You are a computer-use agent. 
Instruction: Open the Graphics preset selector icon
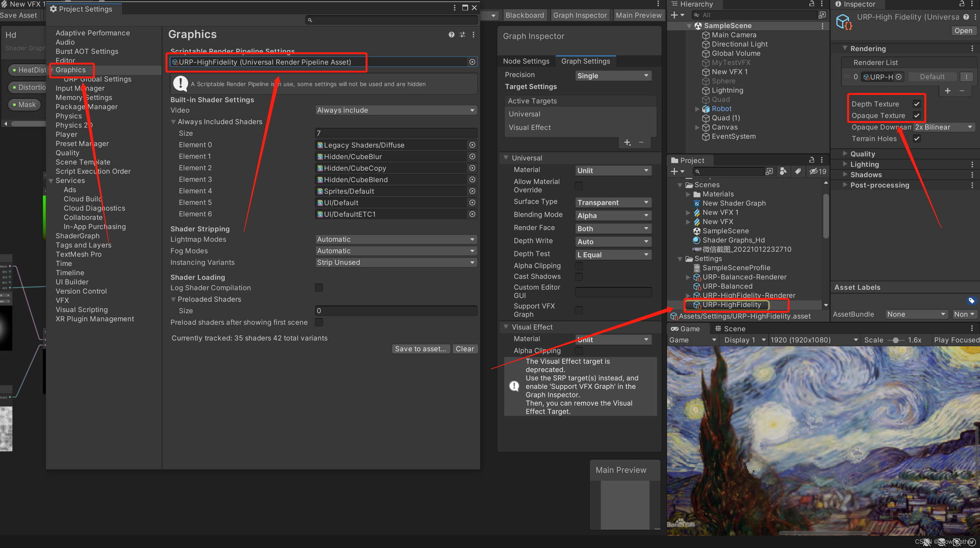click(462, 35)
